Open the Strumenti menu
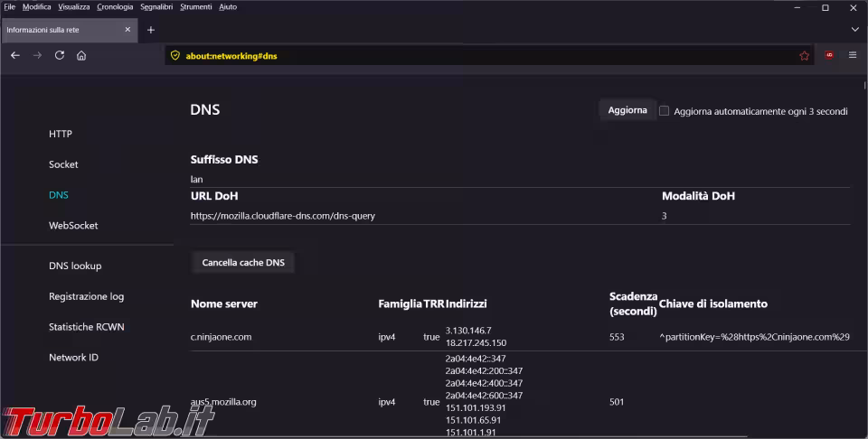 click(196, 7)
